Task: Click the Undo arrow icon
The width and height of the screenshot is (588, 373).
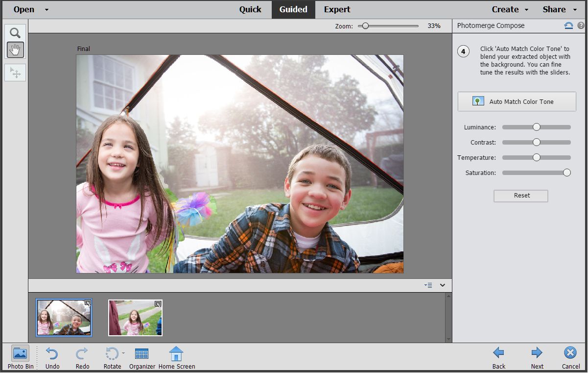Action: [x=52, y=354]
